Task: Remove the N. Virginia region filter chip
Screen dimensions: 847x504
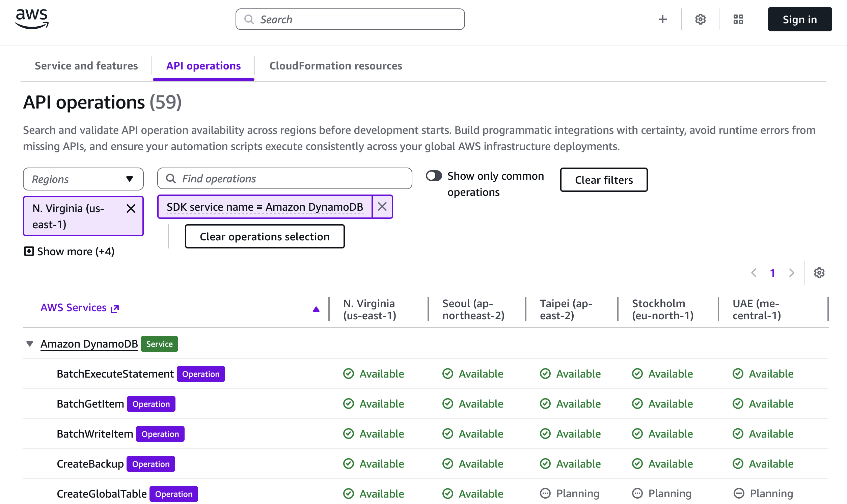Action: pos(131,209)
